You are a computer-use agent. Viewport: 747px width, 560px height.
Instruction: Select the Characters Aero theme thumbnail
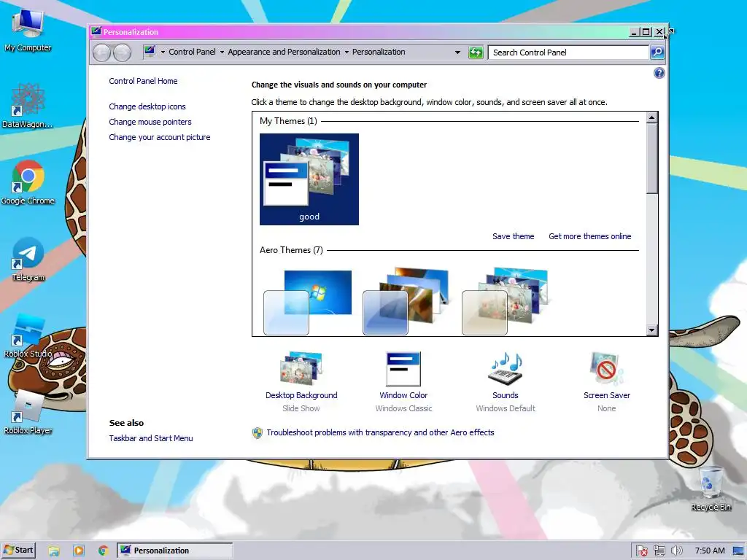pyautogui.click(x=505, y=302)
